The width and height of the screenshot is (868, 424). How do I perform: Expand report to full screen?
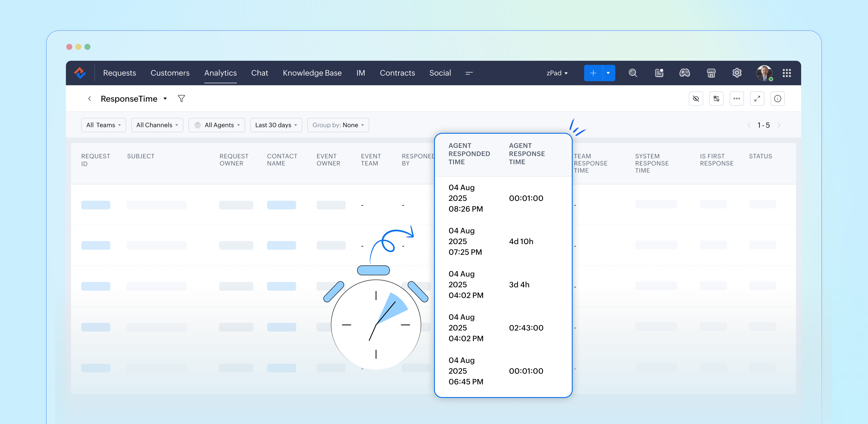757,98
